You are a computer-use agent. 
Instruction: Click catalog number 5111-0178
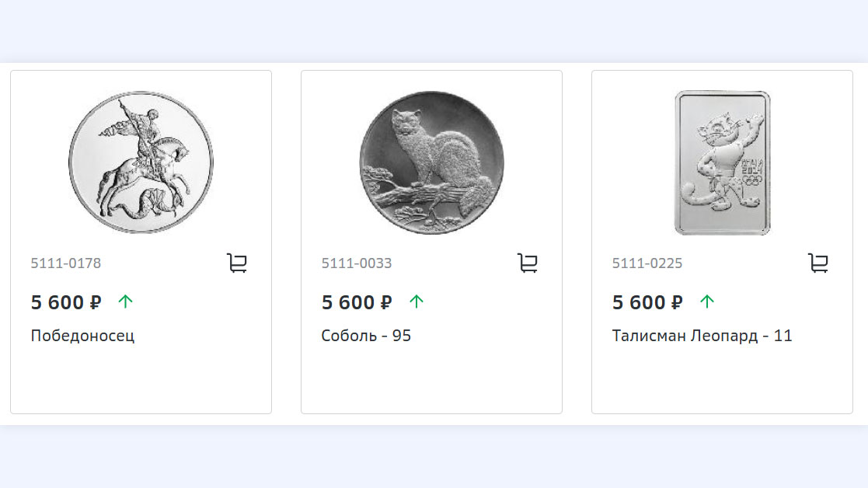point(66,263)
